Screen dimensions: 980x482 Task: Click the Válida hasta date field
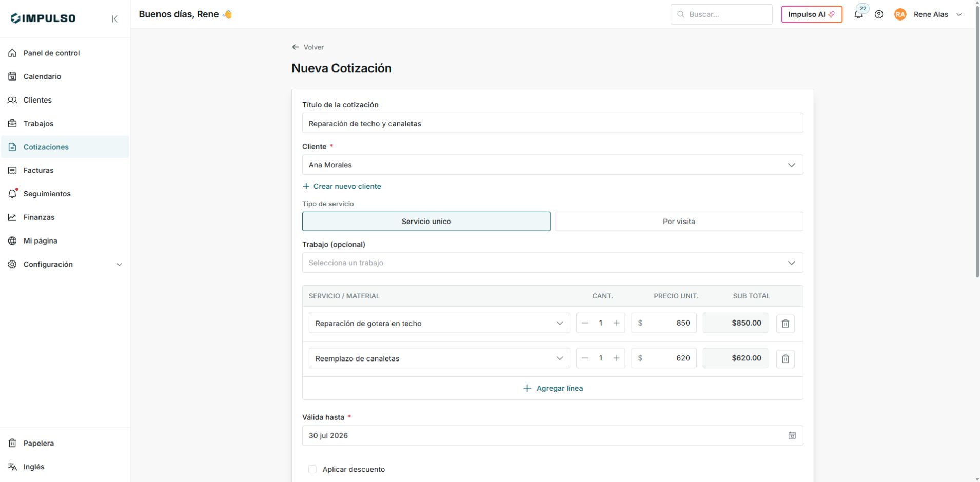553,435
